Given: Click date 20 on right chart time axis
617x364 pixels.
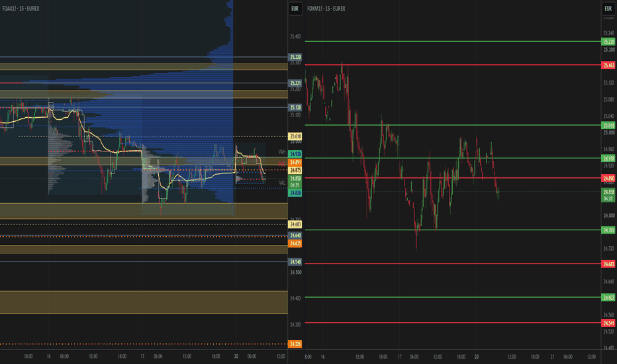Looking at the screenshot, I should [x=477, y=357].
